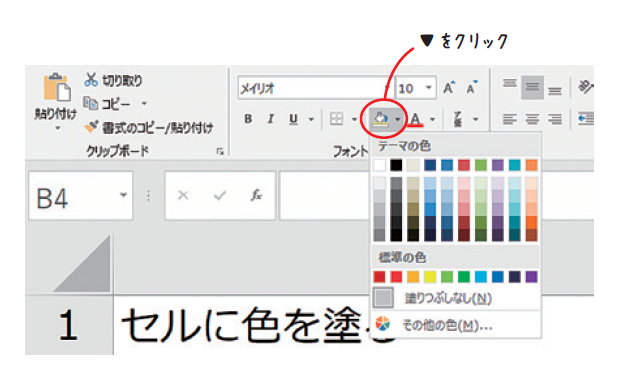The image size is (622, 371).
Task: Click the formula bar input area
Action: pyautogui.click(x=324, y=196)
